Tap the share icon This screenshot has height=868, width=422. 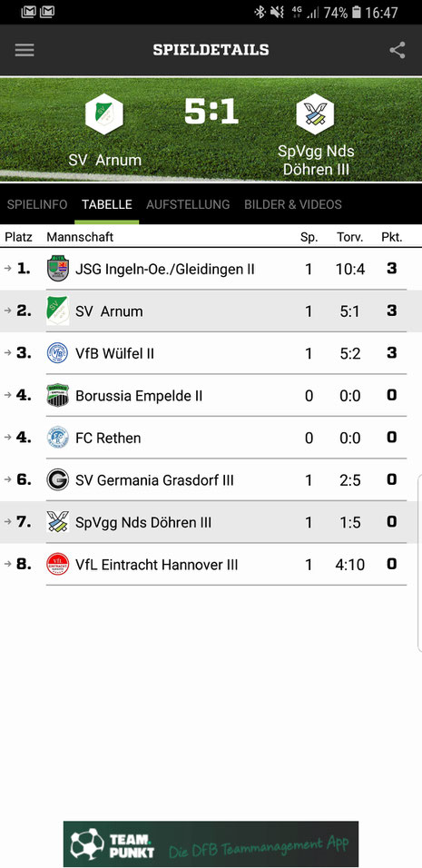397,50
